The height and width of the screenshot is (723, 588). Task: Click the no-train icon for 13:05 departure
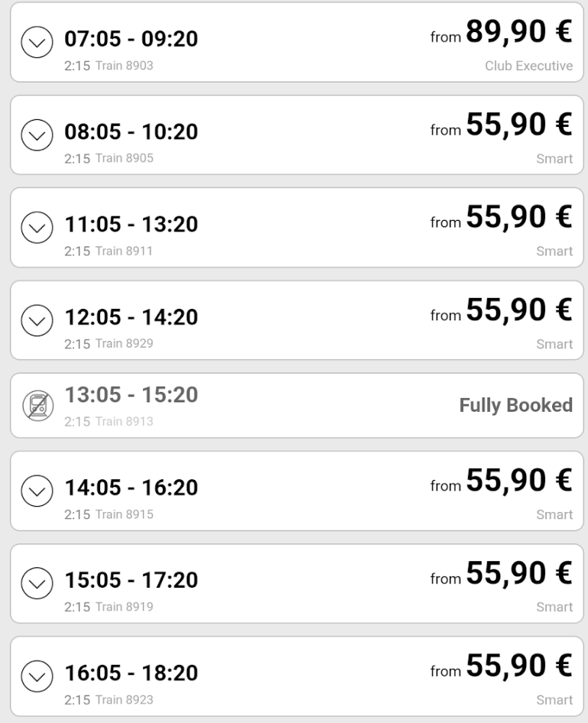pyautogui.click(x=37, y=405)
